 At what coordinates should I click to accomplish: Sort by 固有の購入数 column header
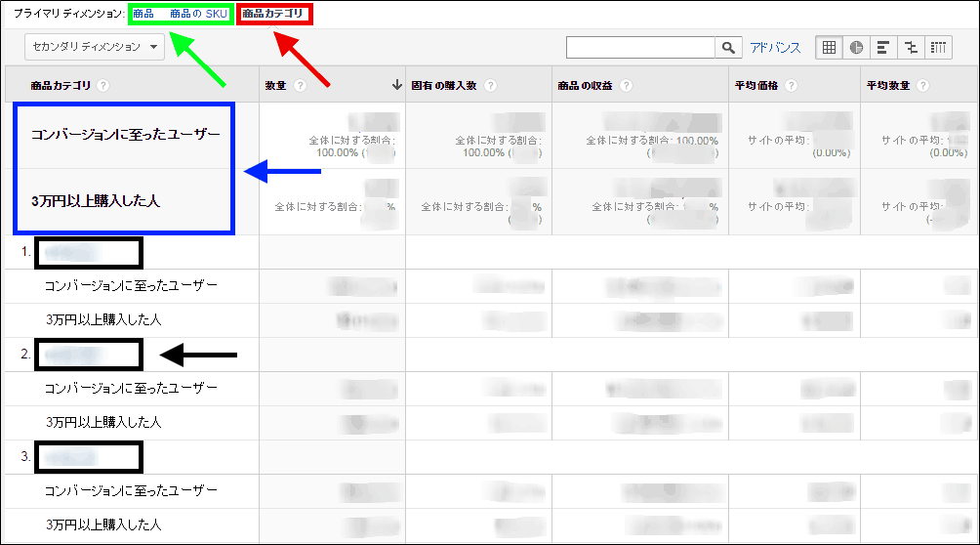click(x=444, y=86)
